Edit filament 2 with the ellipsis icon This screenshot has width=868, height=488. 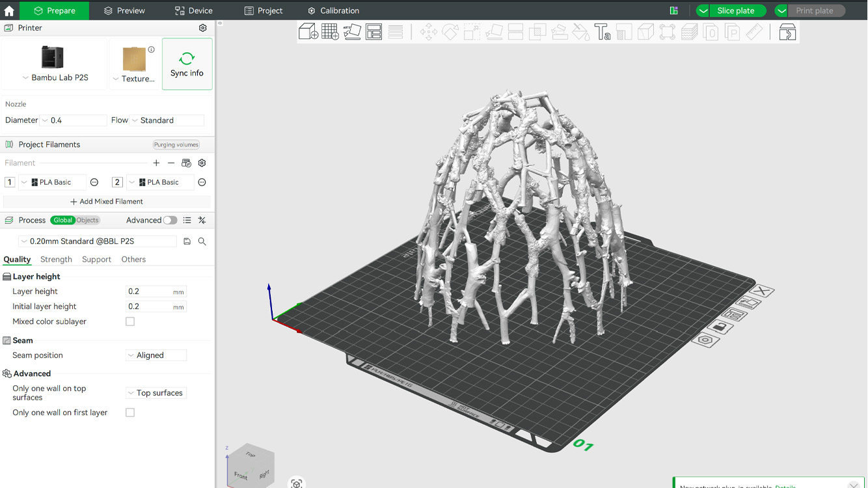pos(202,182)
